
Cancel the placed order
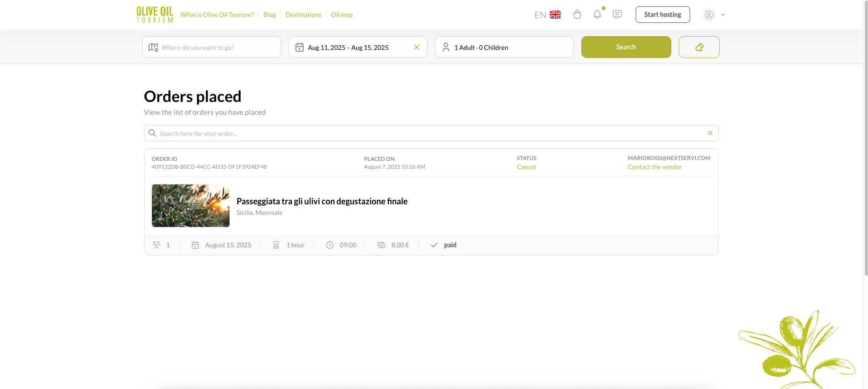526,167
